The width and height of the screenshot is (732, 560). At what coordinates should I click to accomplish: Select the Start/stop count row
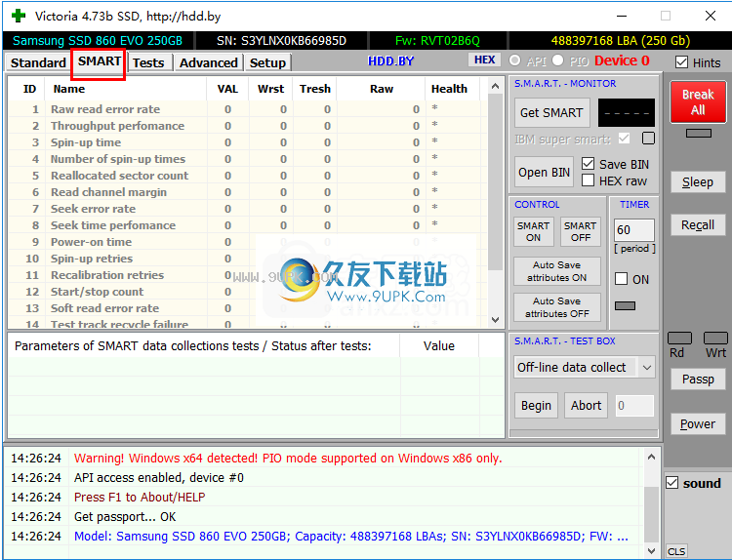click(248, 292)
